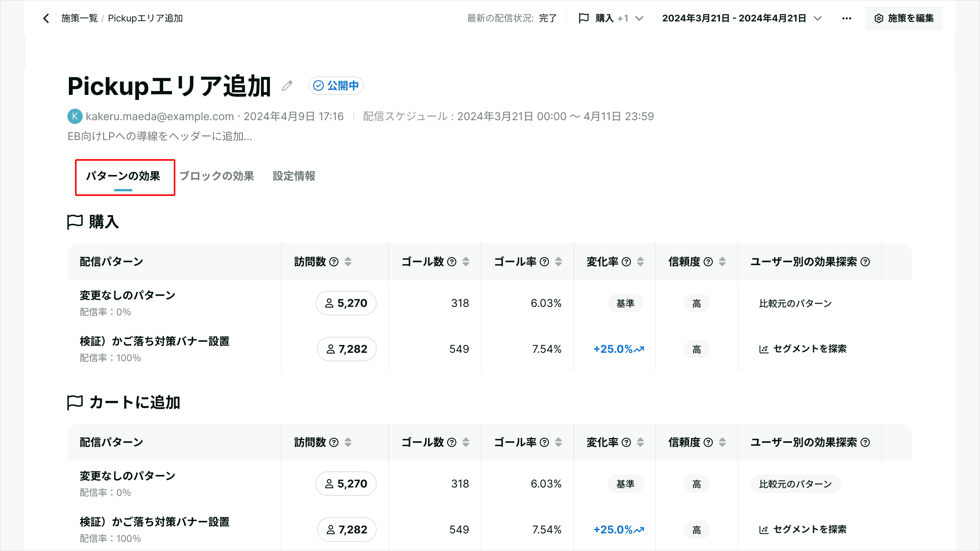Sort 購入 table by ゴール率 arrows
This screenshot has height=551, width=980.
tap(559, 262)
